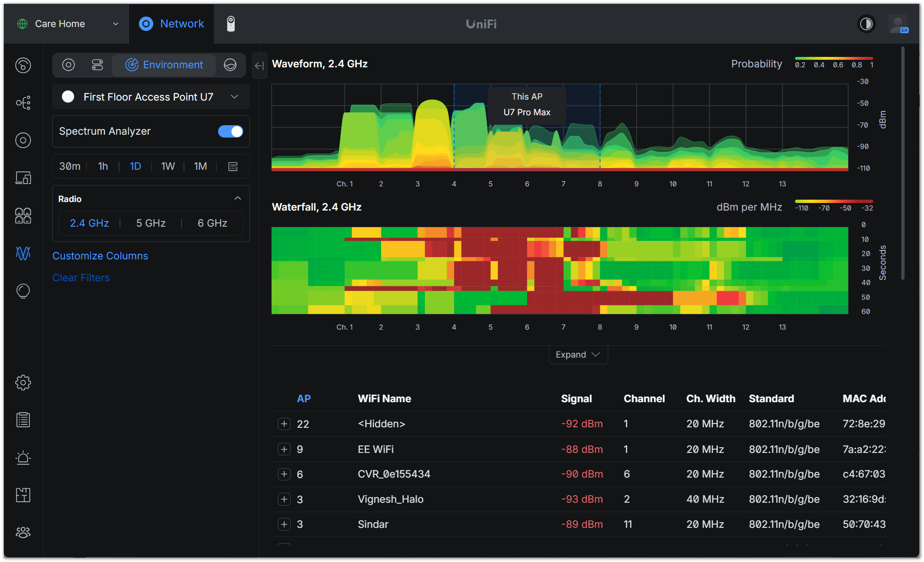
Task: Click the Customize Columns link
Action: (100, 256)
